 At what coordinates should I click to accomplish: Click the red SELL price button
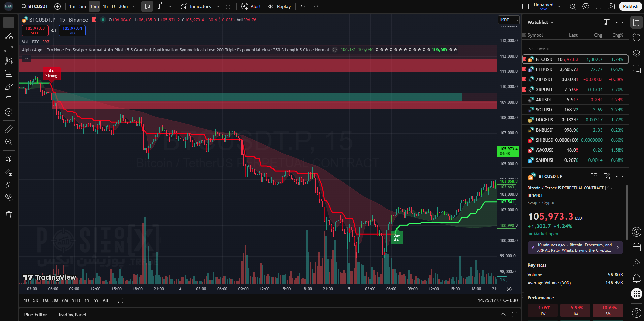coord(35,30)
